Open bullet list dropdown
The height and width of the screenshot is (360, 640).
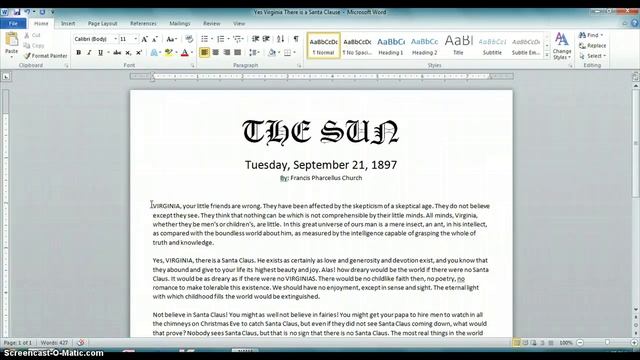212,39
